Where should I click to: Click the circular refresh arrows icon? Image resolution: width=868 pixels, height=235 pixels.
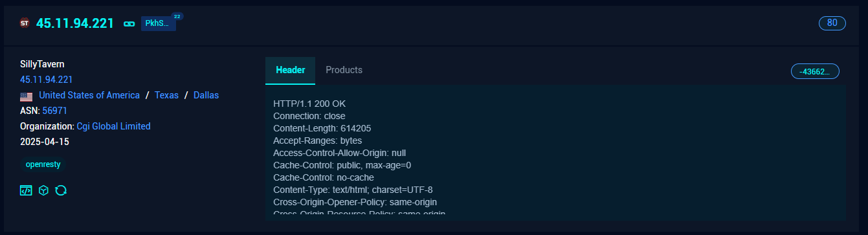(61, 190)
